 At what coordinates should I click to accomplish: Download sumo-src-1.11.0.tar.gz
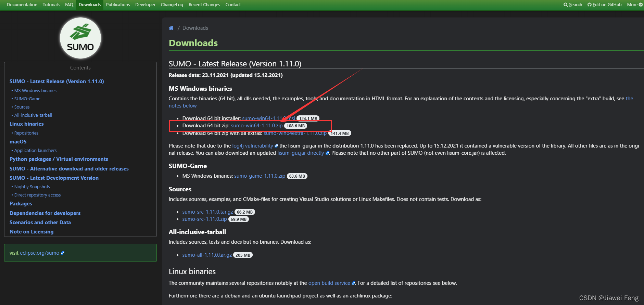tap(207, 212)
